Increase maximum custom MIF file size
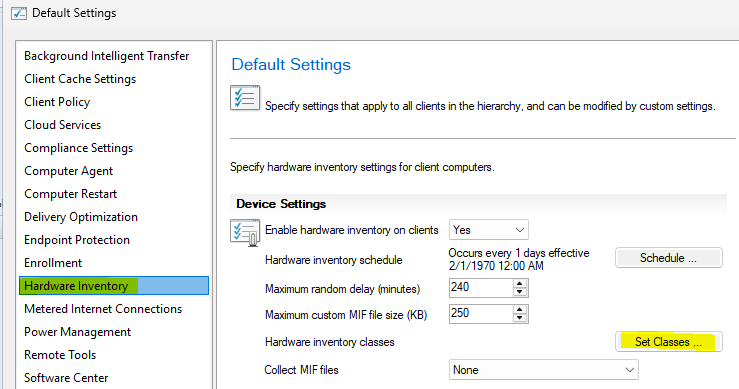Screen dimensions: 739x389 pos(520,310)
